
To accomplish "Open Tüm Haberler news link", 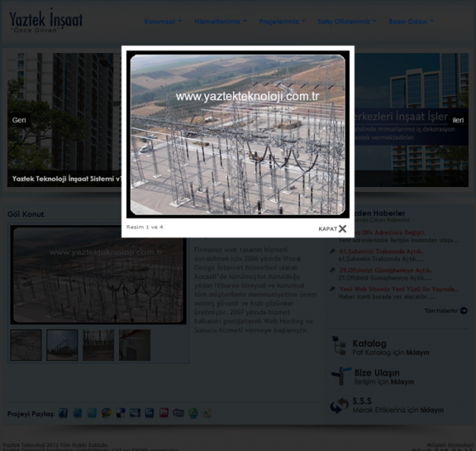I will coord(441,311).
